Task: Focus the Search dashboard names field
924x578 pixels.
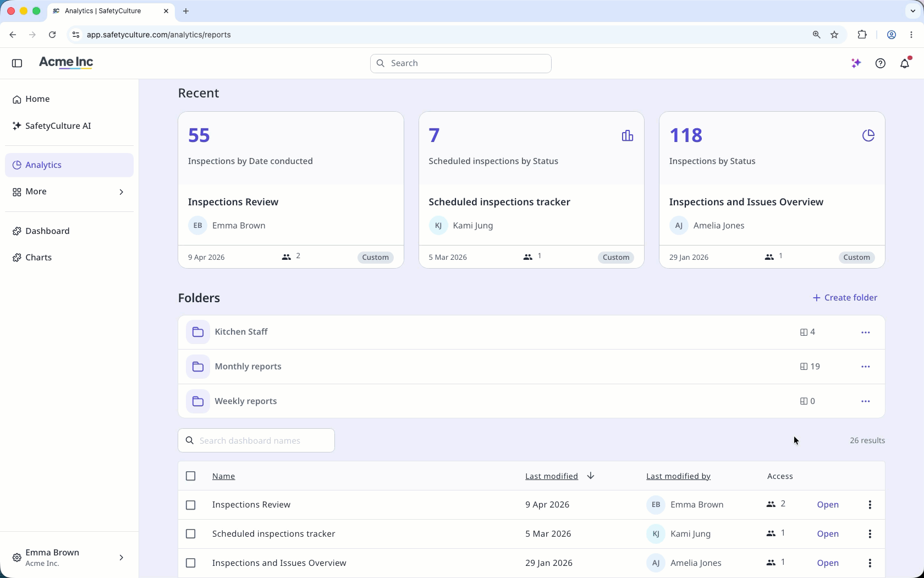Action: click(256, 440)
